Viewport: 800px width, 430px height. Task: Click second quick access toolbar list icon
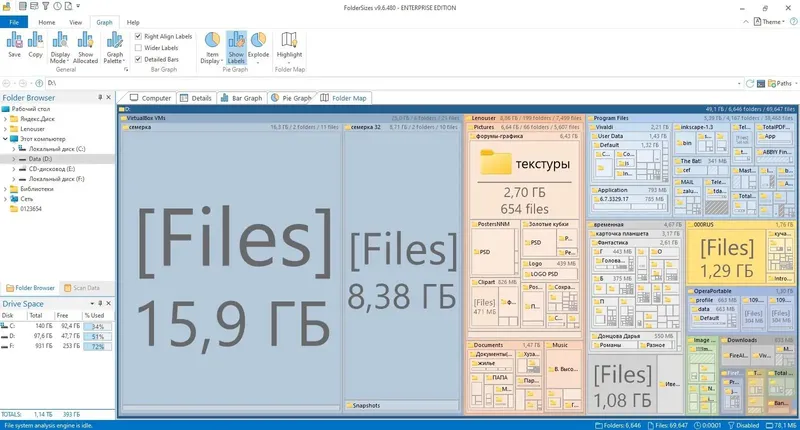(x=34, y=6)
